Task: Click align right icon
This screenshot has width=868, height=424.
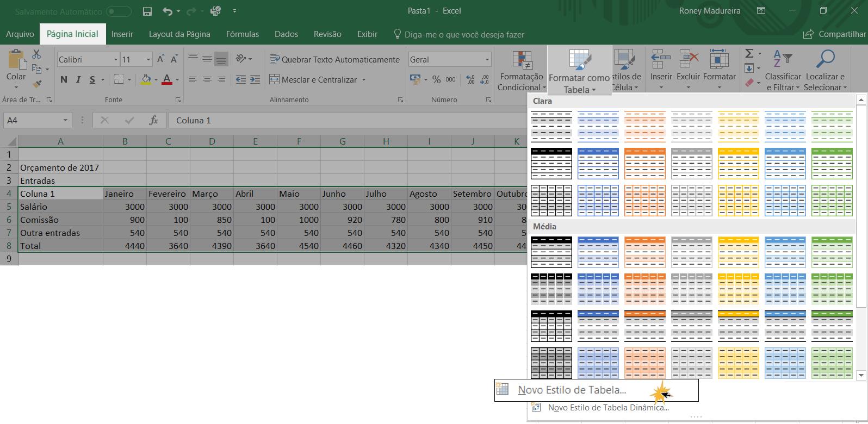Action: (x=221, y=79)
